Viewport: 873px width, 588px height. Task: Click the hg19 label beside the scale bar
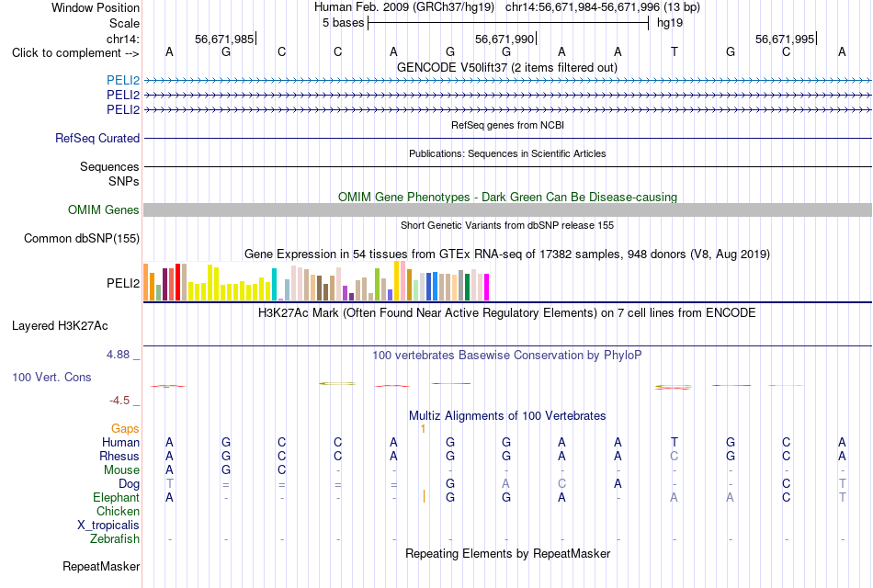670,23
